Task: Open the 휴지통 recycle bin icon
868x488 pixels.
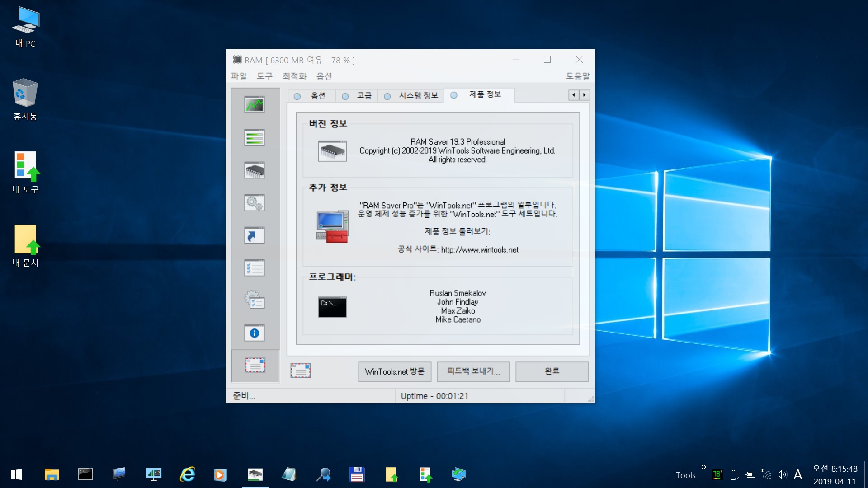Action: point(25,99)
